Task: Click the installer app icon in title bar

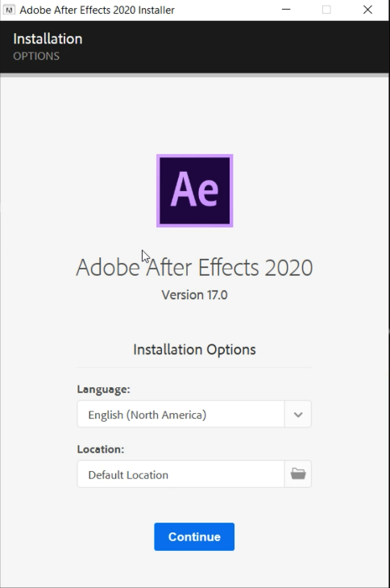Action: click(9, 10)
